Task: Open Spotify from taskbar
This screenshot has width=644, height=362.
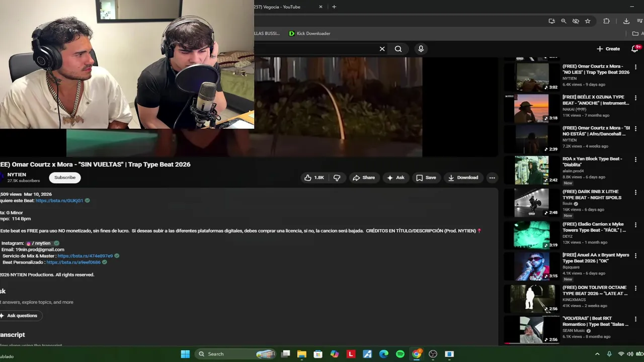Action: (400, 354)
